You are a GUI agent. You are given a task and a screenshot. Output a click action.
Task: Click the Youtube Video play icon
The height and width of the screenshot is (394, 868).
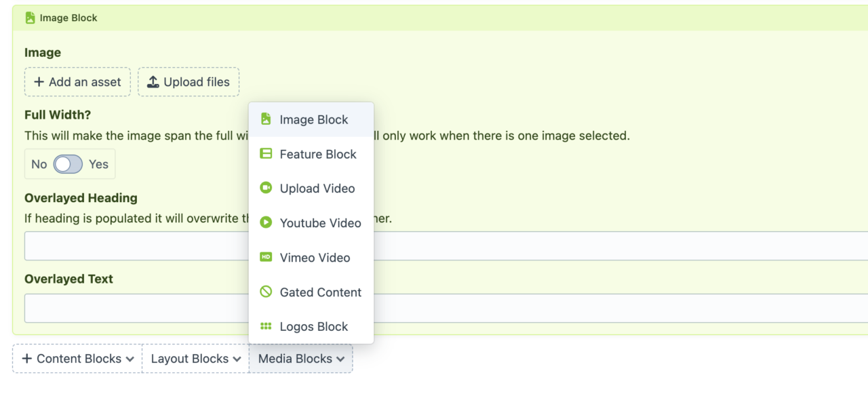point(266,223)
